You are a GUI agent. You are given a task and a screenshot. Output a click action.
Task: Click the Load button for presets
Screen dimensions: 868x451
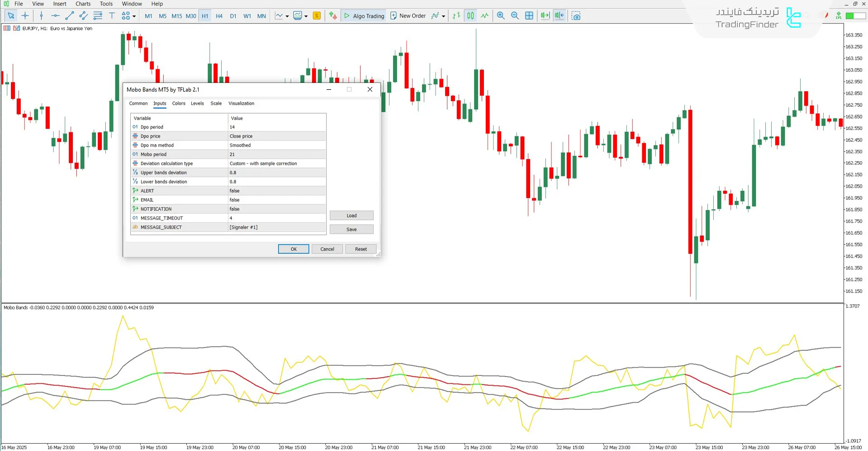tap(351, 216)
